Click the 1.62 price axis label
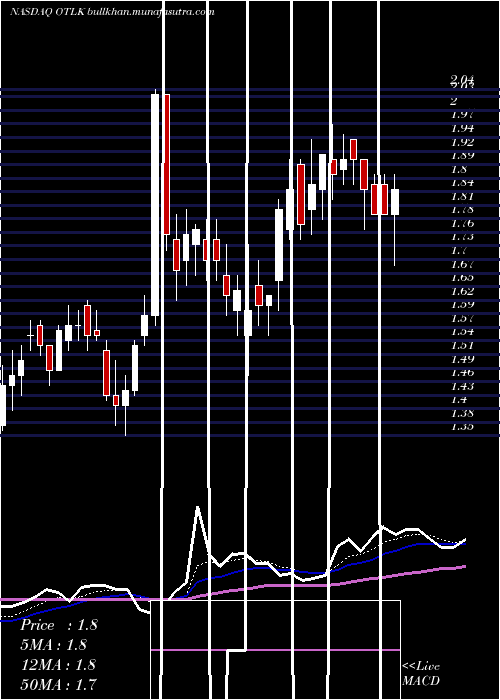Viewport: 500px width, 700px height. click(x=462, y=291)
